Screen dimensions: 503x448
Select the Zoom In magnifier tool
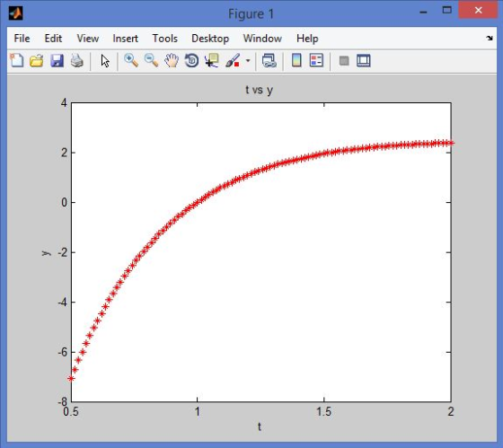click(131, 60)
